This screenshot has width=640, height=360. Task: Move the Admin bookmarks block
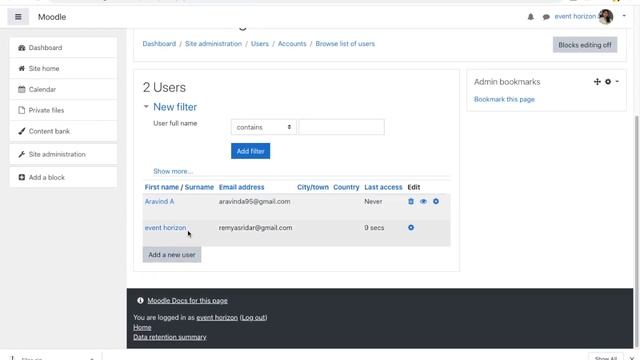(597, 82)
